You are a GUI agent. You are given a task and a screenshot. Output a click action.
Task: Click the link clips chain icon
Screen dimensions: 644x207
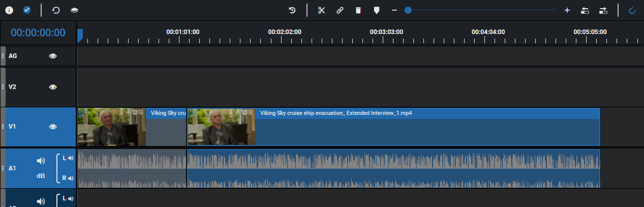tap(340, 10)
